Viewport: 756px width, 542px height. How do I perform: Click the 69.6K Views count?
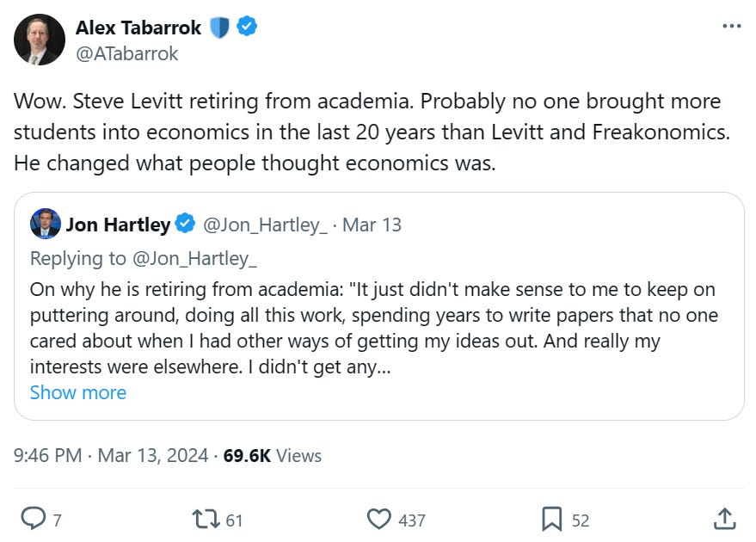[272, 455]
